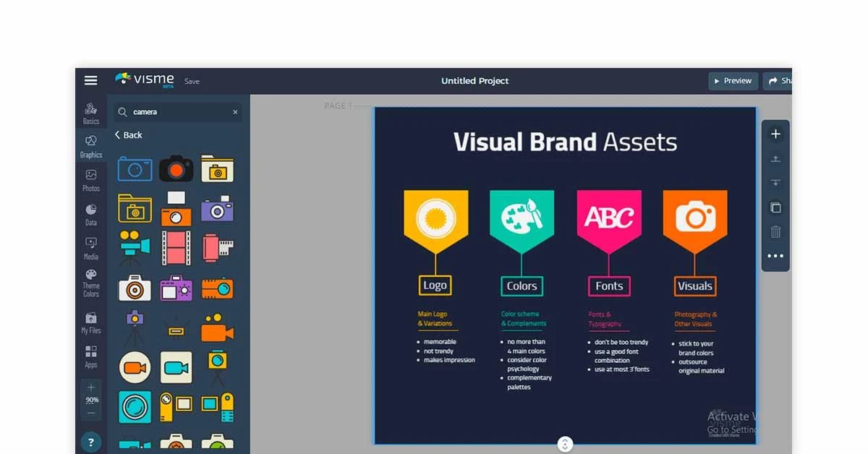Clear the camera search field
Screen dimensions: 868x454
pyautogui.click(x=235, y=112)
